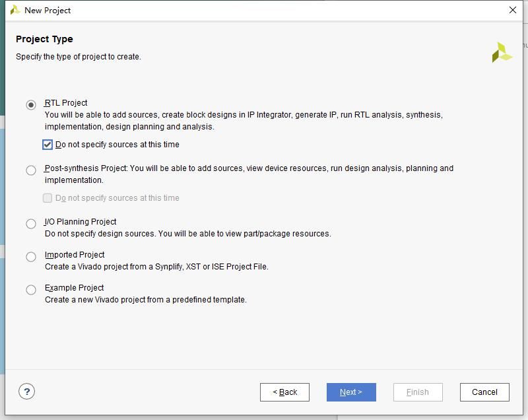Click the Example Project label text
The height and width of the screenshot is (420, 528).
74,288
